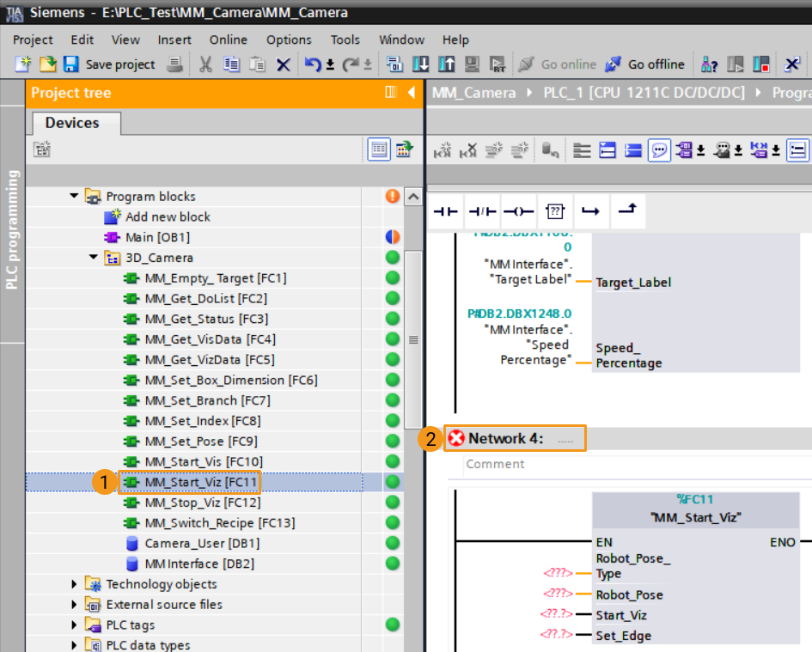Click the close branch icon
Screen dimensions: 812x652
point(627,211)
